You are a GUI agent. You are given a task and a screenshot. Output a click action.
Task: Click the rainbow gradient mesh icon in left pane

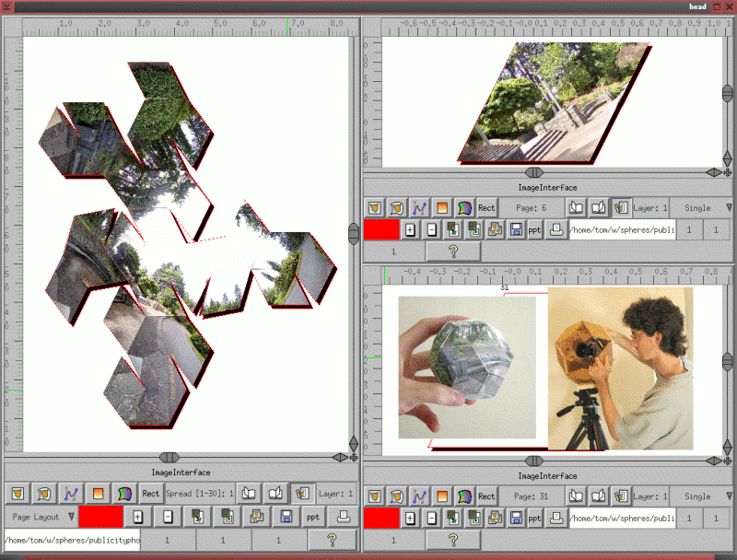coord(124,494)
